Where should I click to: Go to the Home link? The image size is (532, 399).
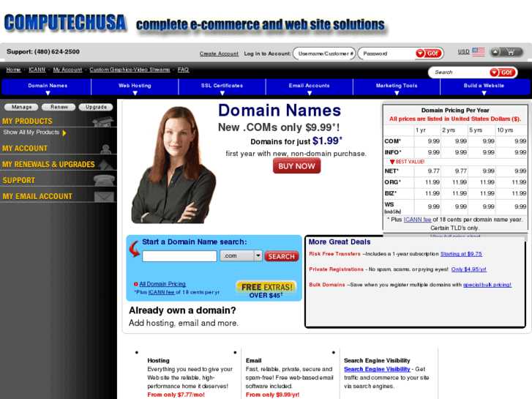click(13, 70)
